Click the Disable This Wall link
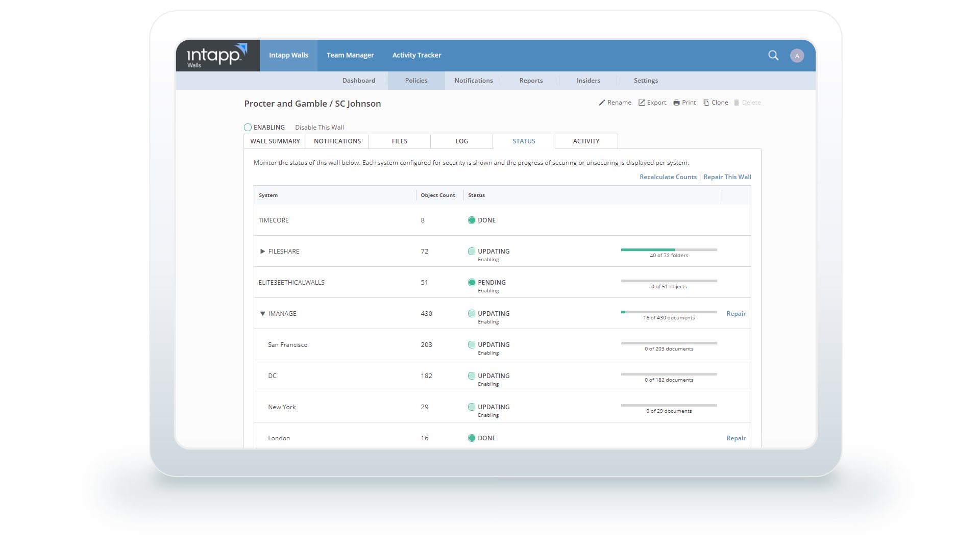 click(320, 128)
